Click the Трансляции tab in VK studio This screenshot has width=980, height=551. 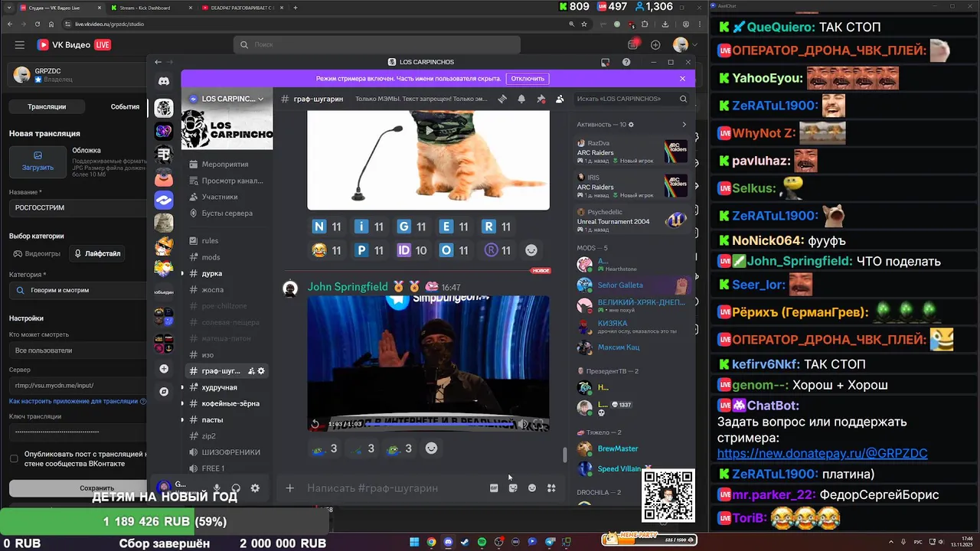coord(47,106)
